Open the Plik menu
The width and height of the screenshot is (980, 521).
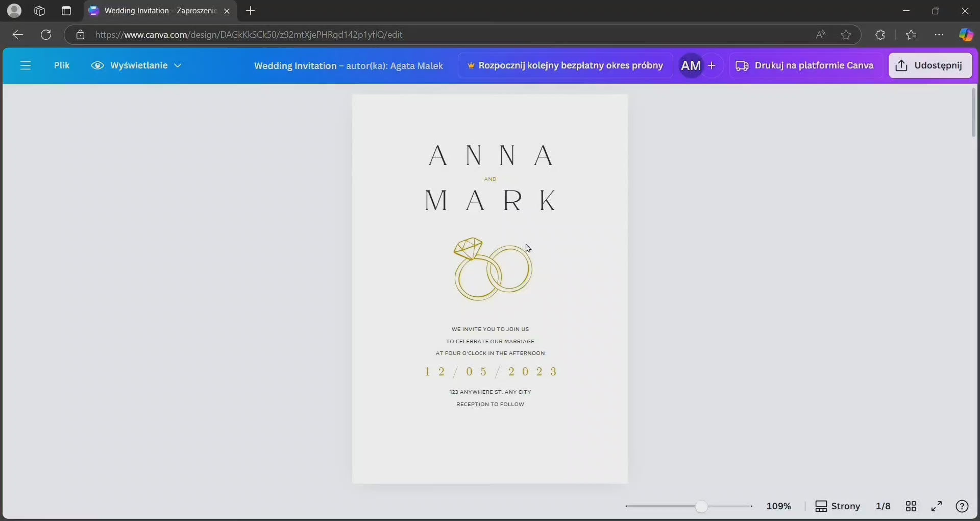[x=62, y=65]
